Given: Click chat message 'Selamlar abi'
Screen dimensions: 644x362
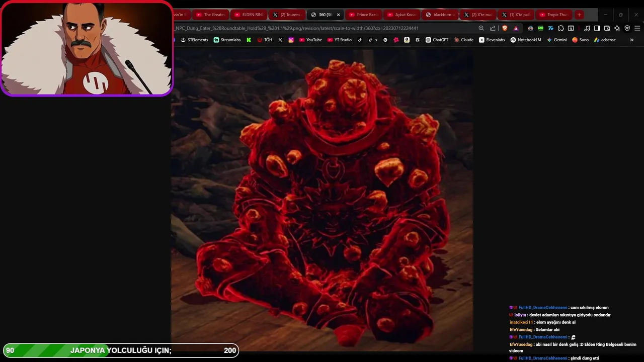Looking at the screenshot, I should [547, 330].
